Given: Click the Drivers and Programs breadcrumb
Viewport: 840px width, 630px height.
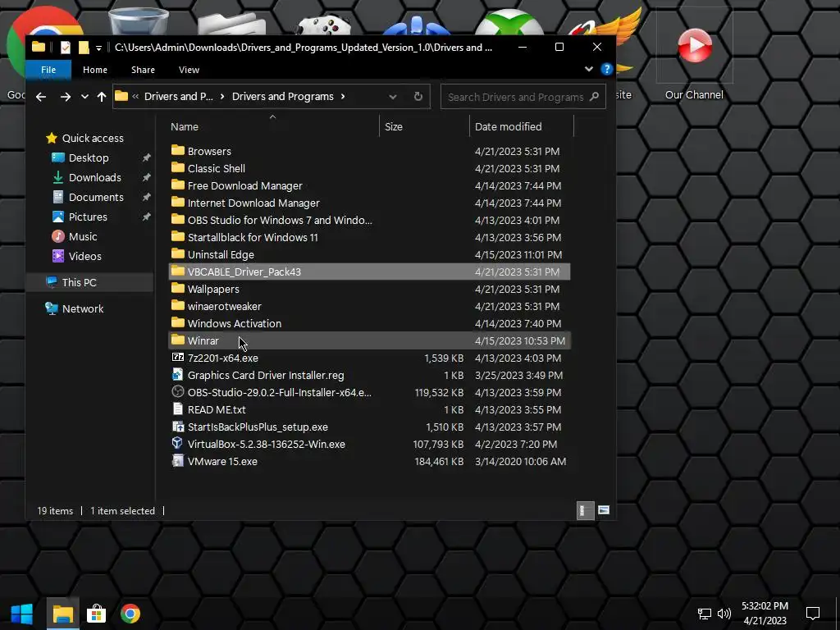Looking at the screenshot, I should (283, 97).
